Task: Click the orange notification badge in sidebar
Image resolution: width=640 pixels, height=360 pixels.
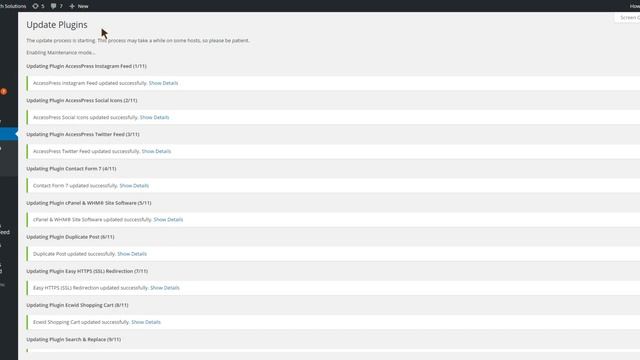Action: pyautogui.click(x=4, y=91)
